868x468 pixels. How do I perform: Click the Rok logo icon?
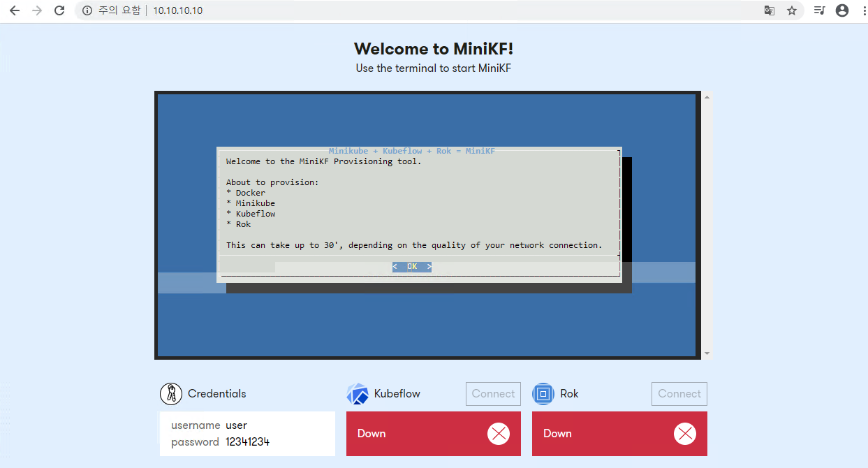(x=543, y=394)
